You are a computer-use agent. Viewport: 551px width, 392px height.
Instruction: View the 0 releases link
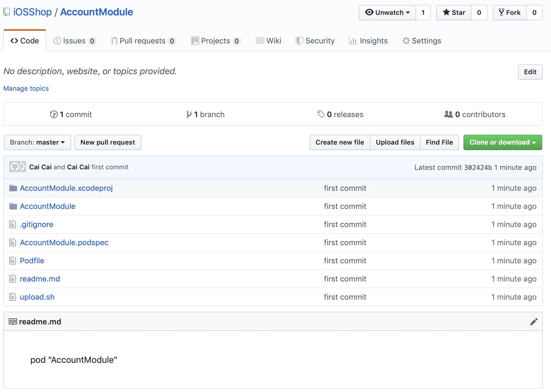pyautogui.click(x=340, y=114)
